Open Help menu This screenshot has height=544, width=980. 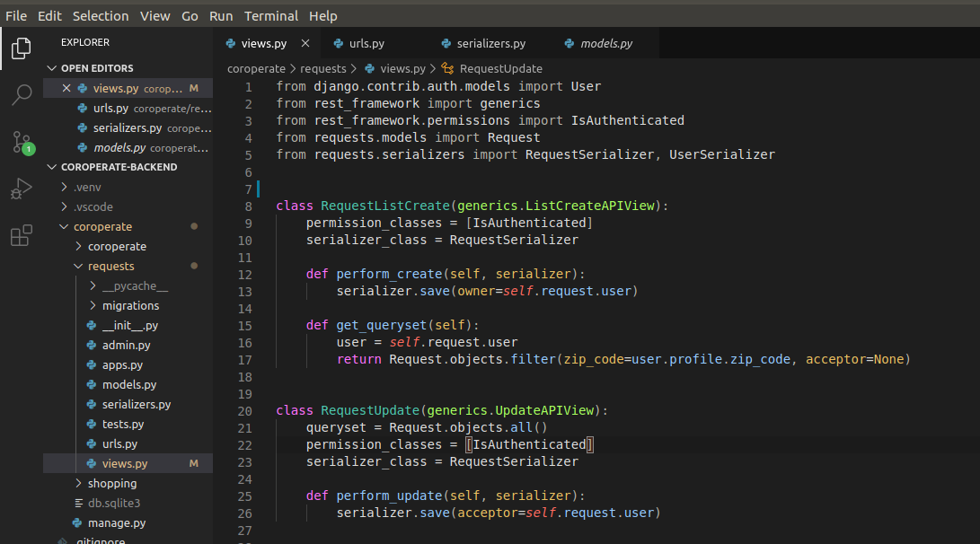[323, 15]
